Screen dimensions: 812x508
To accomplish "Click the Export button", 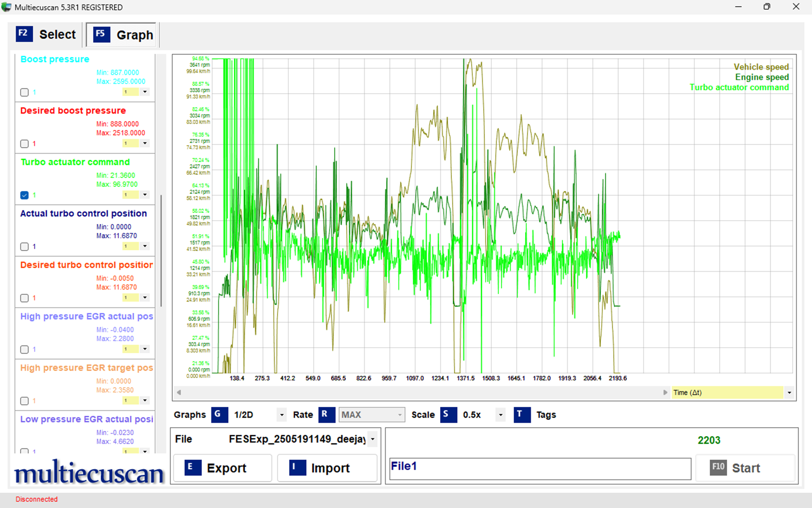I will click(x=222, y=468).
